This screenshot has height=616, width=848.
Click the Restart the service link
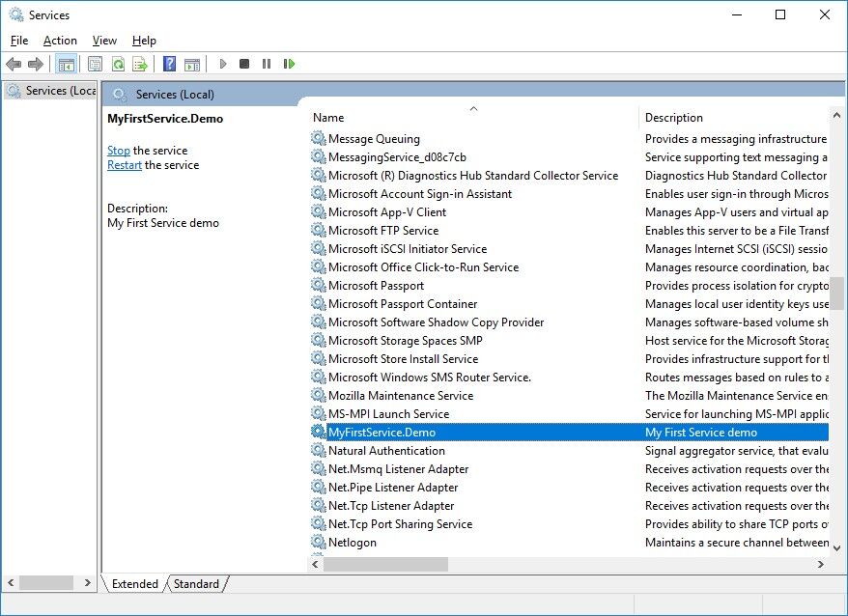point(125,165)
